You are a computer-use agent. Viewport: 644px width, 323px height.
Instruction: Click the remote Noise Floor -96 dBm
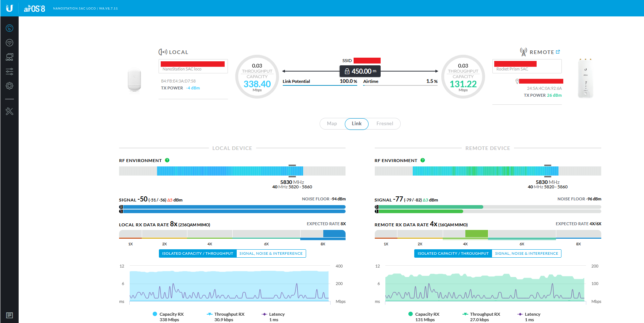tap(579, 199)
